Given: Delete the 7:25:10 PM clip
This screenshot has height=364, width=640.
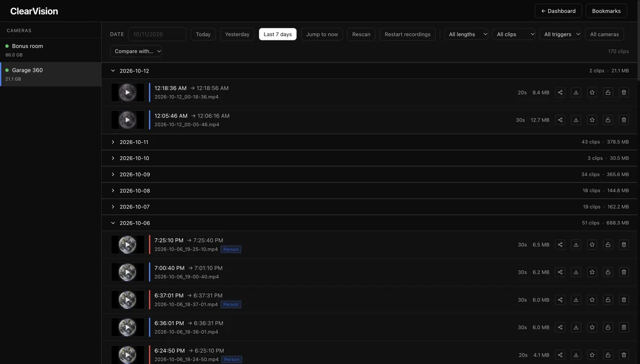Looking at the screenshot, I should (x=624, y=245).
